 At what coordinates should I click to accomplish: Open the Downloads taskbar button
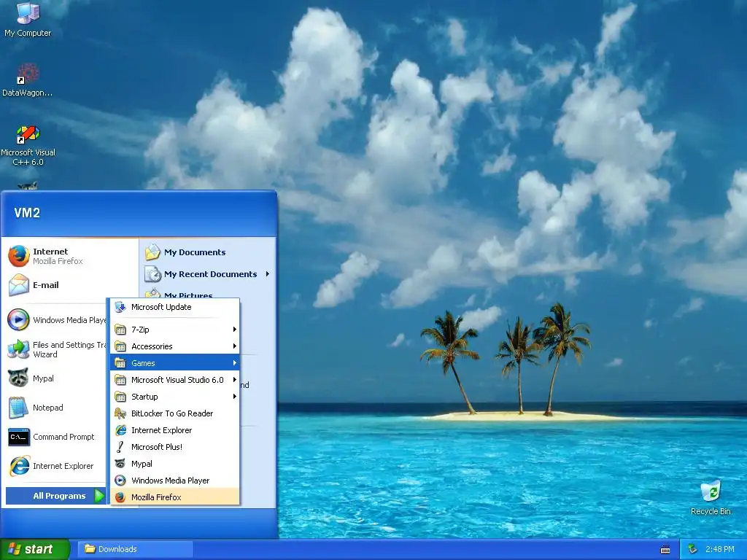click(136, 549)
